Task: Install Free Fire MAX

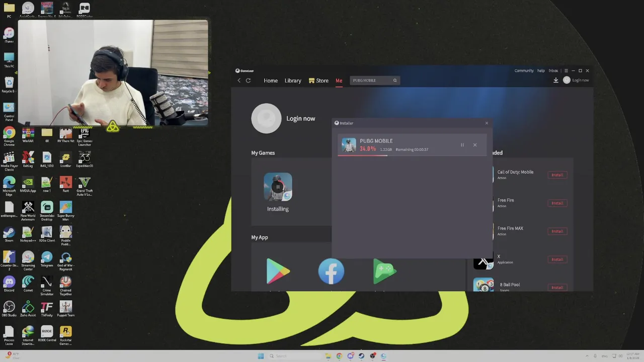Action: coord(557,231)
